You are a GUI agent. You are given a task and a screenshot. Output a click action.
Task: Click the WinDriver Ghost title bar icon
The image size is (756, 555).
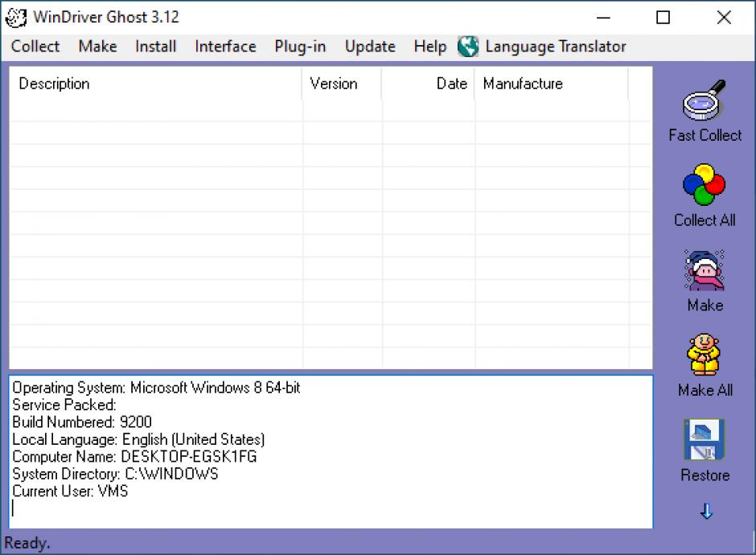(x=16, y=17)
